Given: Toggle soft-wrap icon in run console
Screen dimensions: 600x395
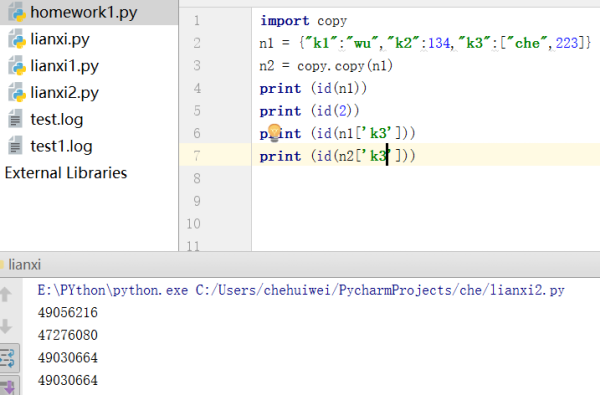Looking at the screenshot, I should (8, 358).
